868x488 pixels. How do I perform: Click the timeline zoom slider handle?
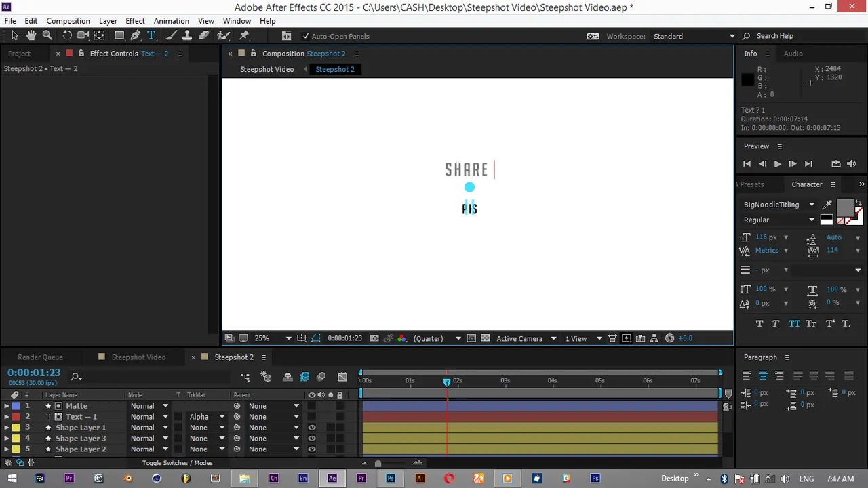coord(378,464)
